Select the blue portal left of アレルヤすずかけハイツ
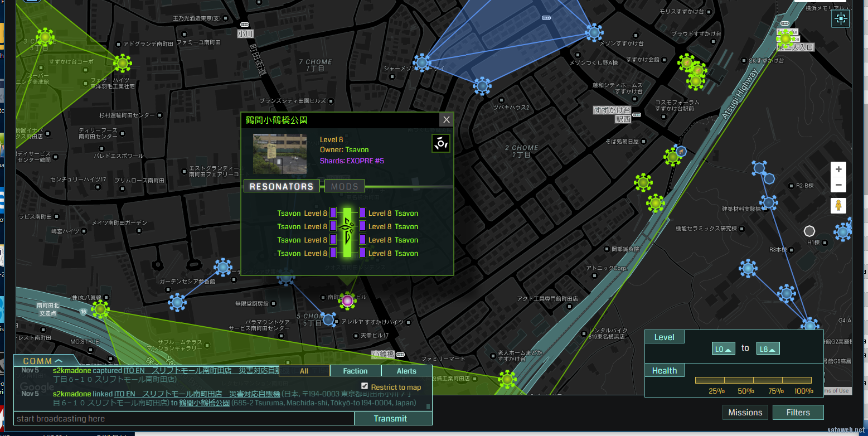Screen dimensions: 868x436 (x=329, y=319)
